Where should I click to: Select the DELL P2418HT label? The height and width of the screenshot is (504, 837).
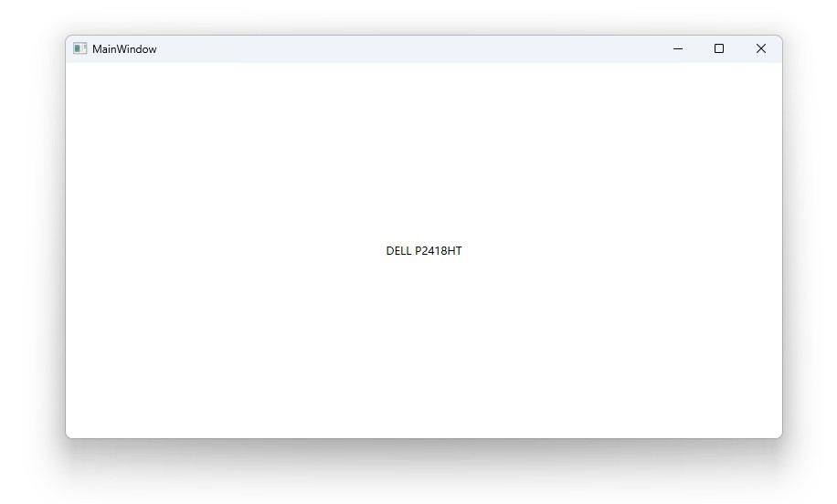pos(424,251)
